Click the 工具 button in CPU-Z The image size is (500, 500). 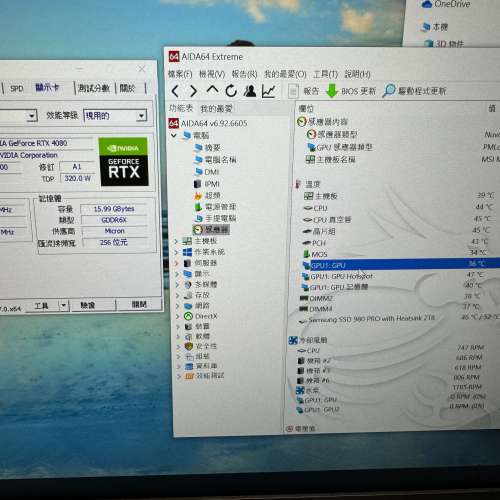click(41, 305)
